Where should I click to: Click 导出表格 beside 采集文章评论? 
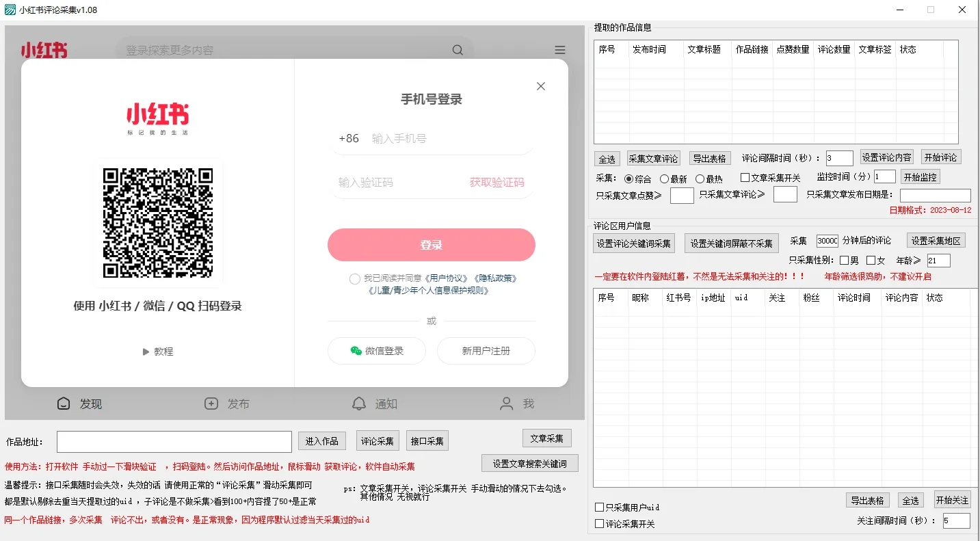pyautogui.click(x=710, y=158)
